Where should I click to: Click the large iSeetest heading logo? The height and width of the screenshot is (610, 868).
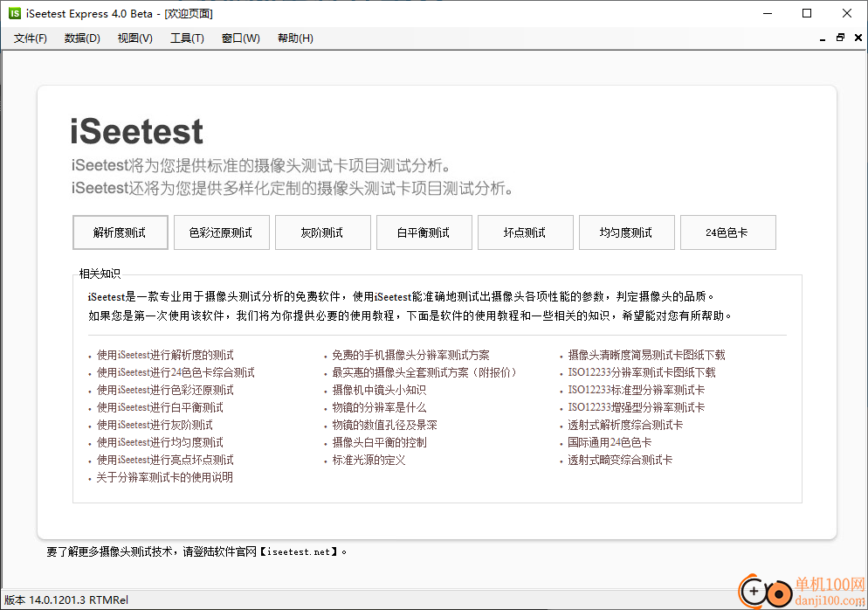tap(137, 131)
